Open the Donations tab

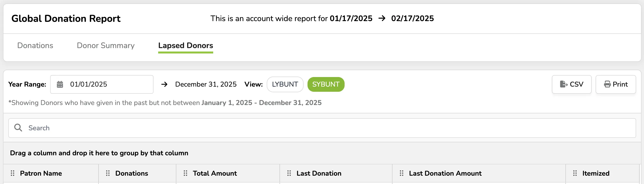point(35,45)
